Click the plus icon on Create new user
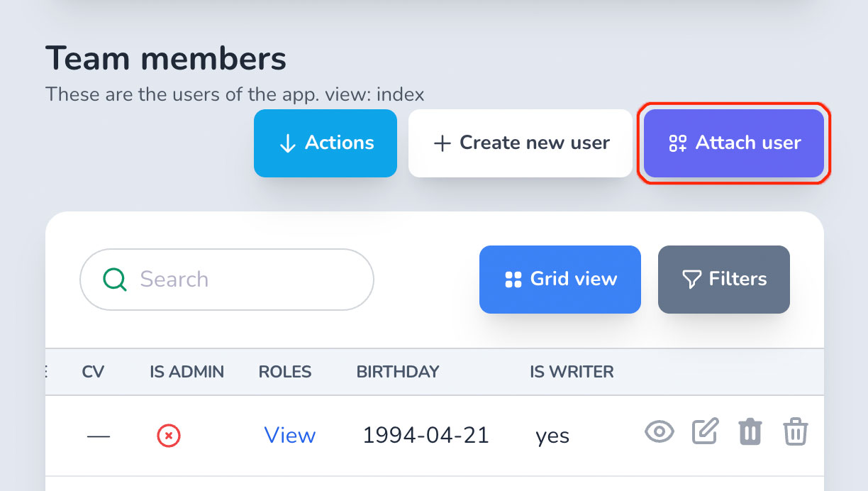Screen dimensions: 868x491 [443, 143]
